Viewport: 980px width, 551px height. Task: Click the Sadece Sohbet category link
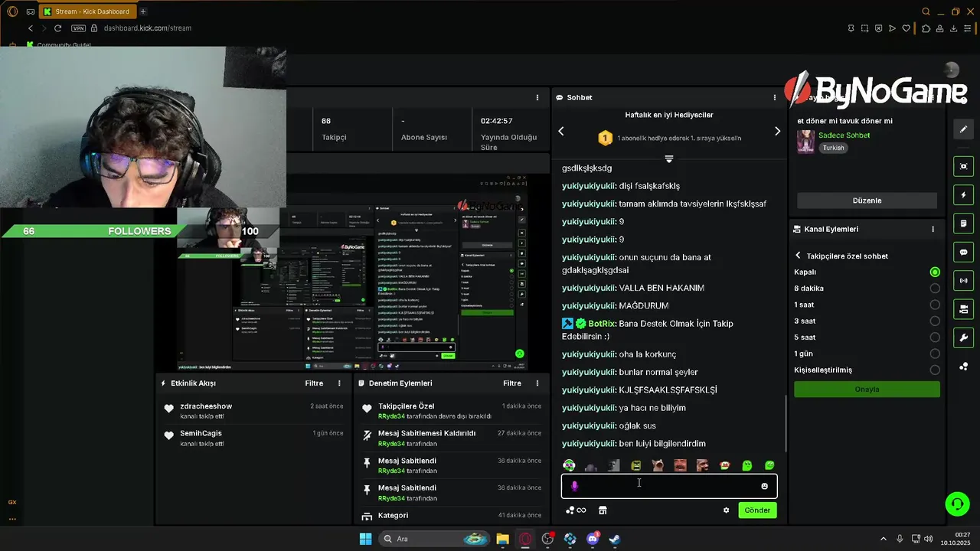tap(844, 135)
